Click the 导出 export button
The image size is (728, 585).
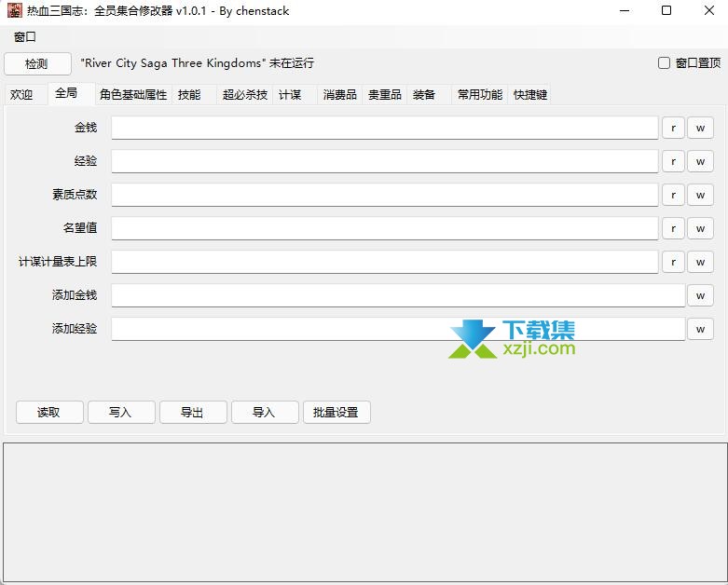(193, 412)
